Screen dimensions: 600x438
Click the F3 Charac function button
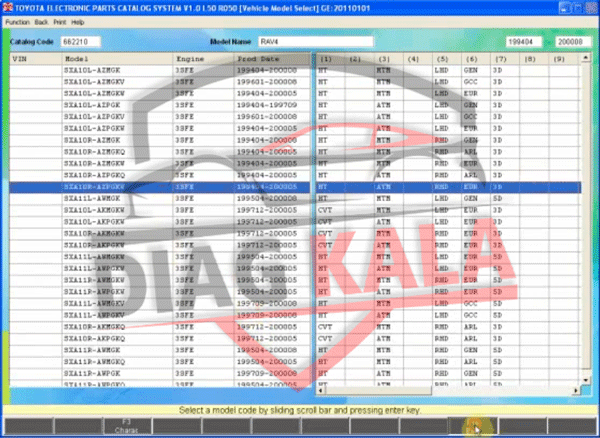127,426
